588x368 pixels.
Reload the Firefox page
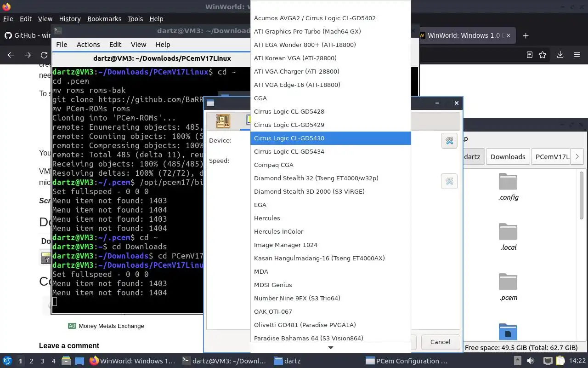(x=44, y=55)
